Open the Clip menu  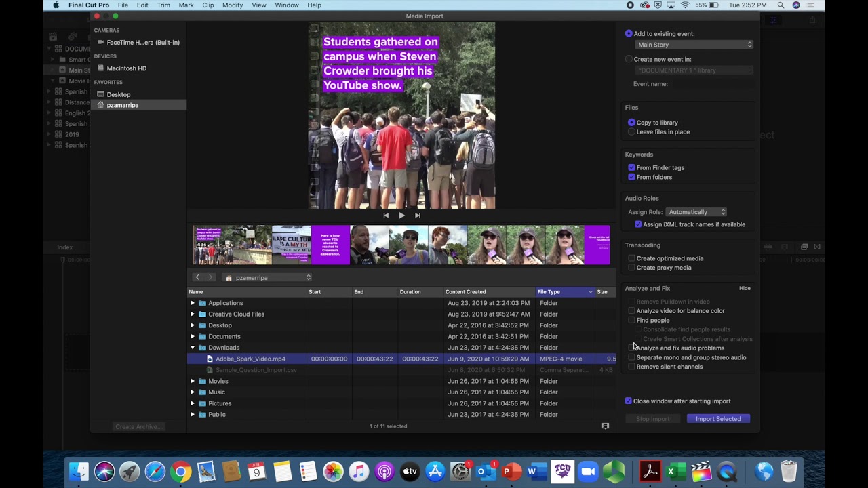pos(208,5)
